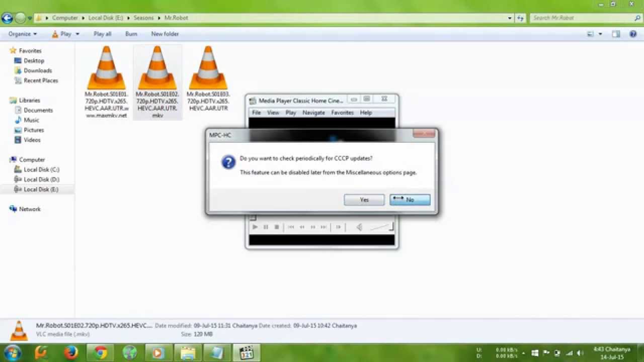
Task: Click the Stop control in Media Player Classic
Action: [x=276, y=227]
